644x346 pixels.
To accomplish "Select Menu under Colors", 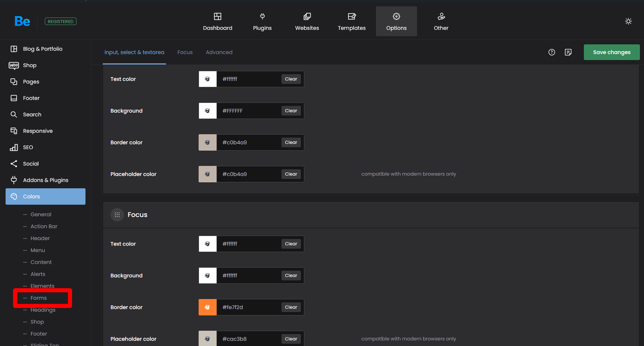I will pyautogui.click(x=38, y=250).
